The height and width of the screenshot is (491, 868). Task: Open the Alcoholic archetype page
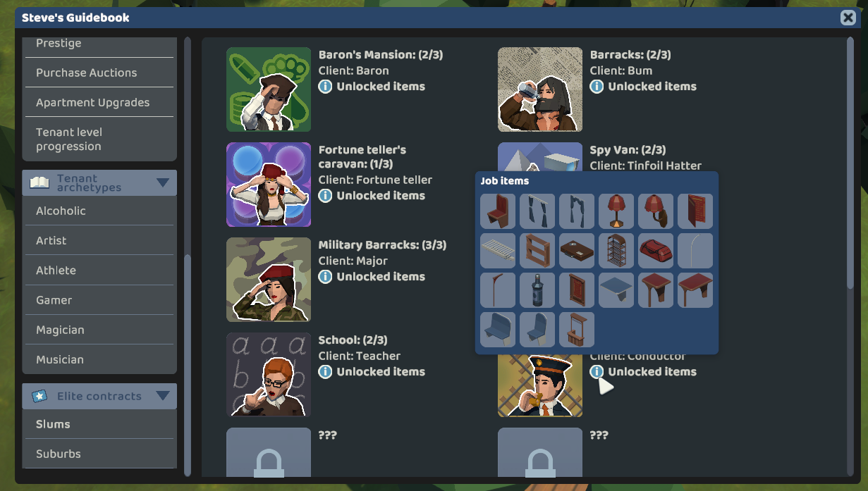(99, 211)
